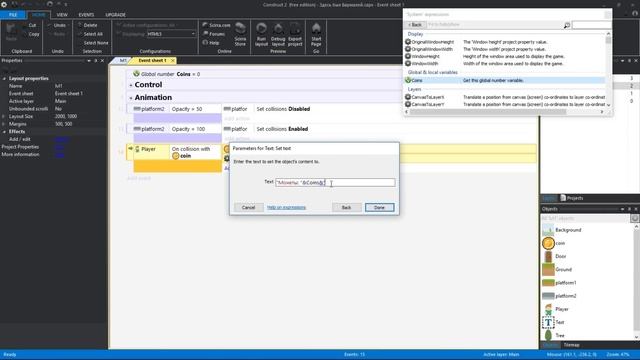Screen dimensions: 640x360
Task: Switch to Event sheet 1 tab
Action: tap(152, 60)
